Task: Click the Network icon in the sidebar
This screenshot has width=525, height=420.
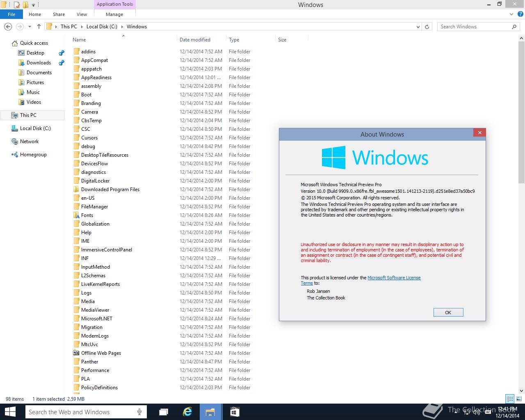Action: pyautogui.click(x=15, y=142)
